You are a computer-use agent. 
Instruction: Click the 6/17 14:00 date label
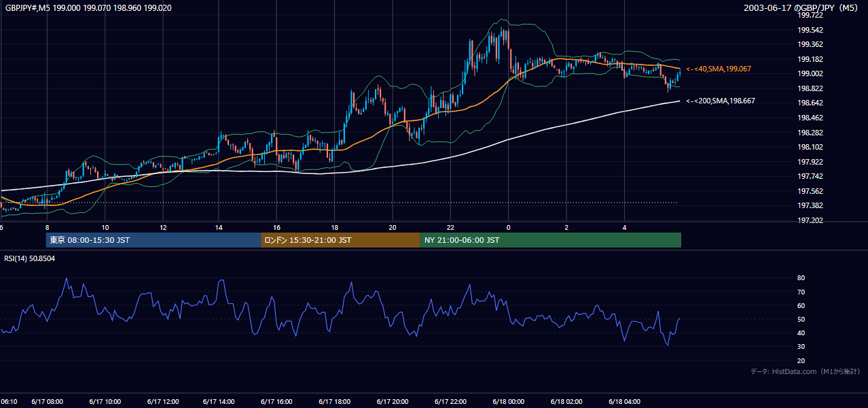point(219,401)
